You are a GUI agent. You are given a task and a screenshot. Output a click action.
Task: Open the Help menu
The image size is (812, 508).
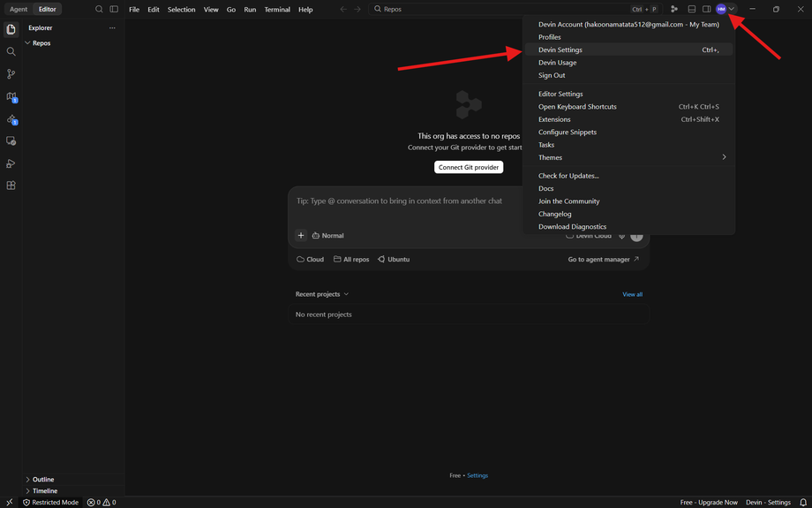(x=305, y=10)
